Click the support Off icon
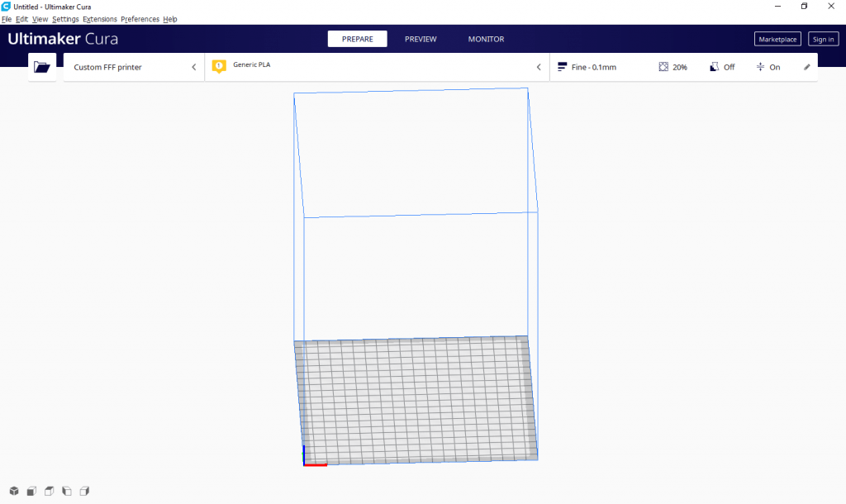The height and width of the screenshot is (504, 846). point(714,67)
